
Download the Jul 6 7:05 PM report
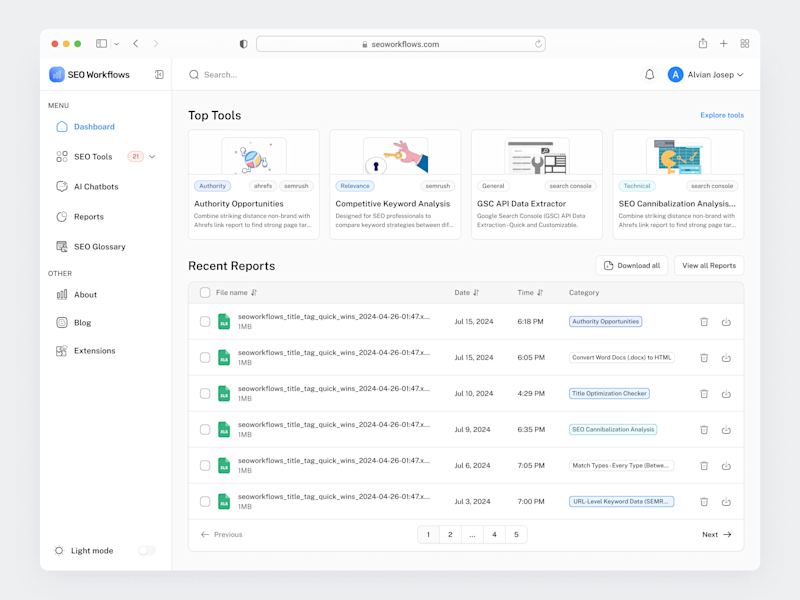tap(726, 465)
